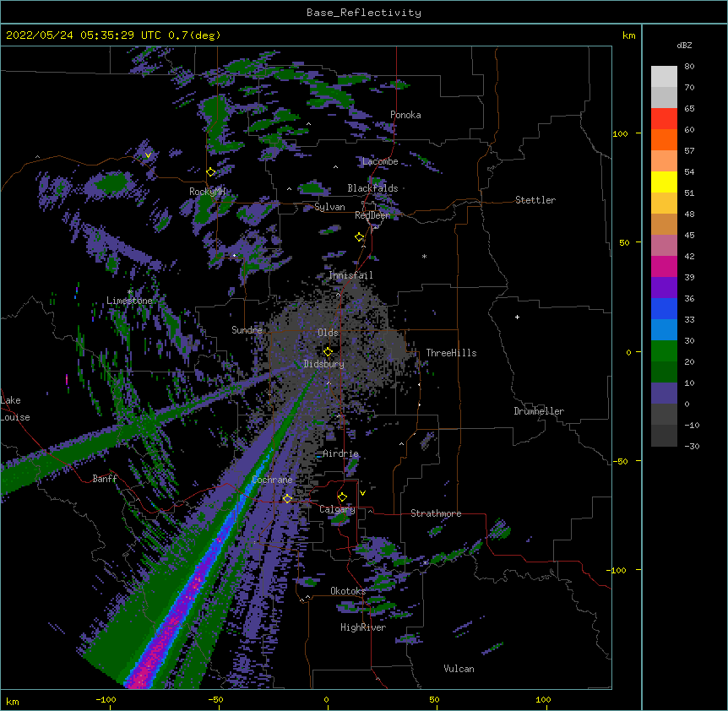Click the km unit label at top right
This screenshot has height=711, width=728.
tap(628, 35)
